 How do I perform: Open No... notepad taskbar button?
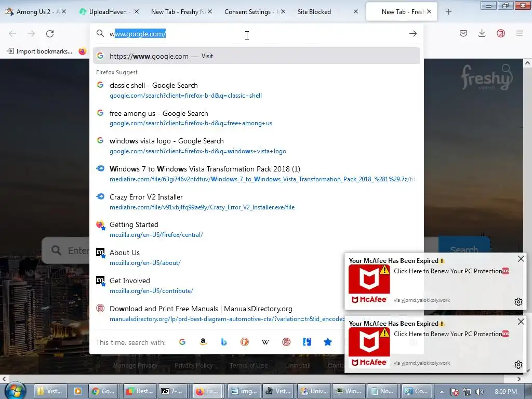[382, 391]
